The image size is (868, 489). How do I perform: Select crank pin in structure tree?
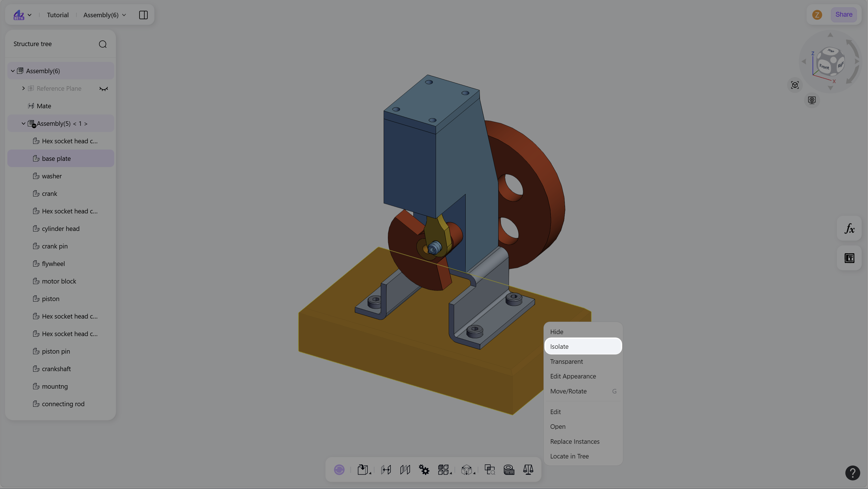point(61,246)
